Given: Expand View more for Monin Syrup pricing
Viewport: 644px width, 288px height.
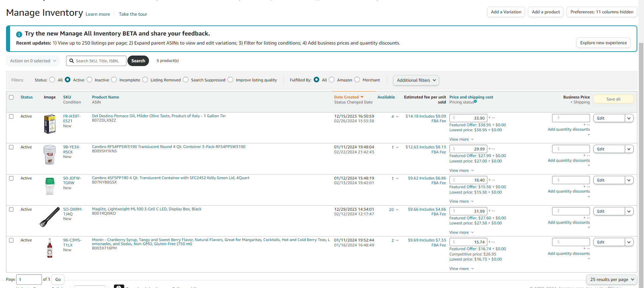Looking at the screenshot, I should tap(462, 269).
